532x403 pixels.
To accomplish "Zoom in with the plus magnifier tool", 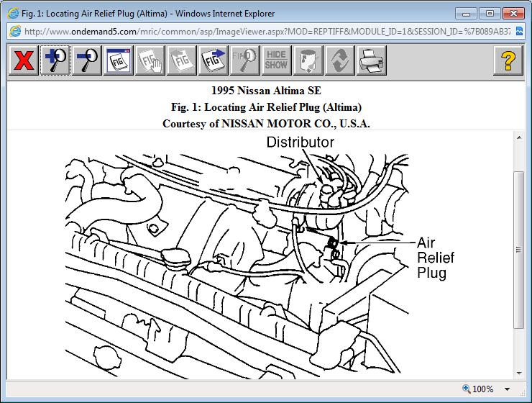I will click(x=55, y=60).
